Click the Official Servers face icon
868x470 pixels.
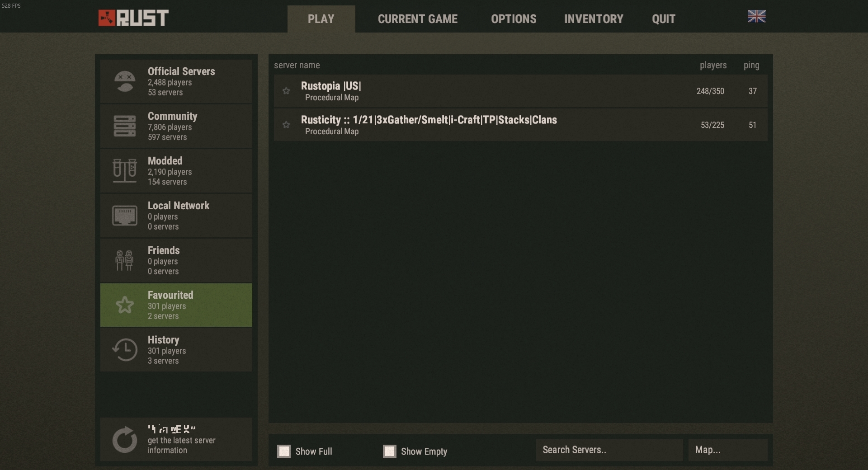125,81
